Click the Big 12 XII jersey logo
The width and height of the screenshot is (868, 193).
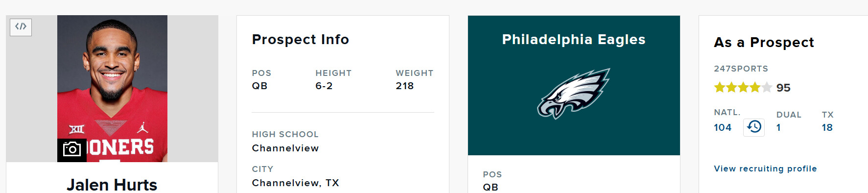[x=76, y=129]
